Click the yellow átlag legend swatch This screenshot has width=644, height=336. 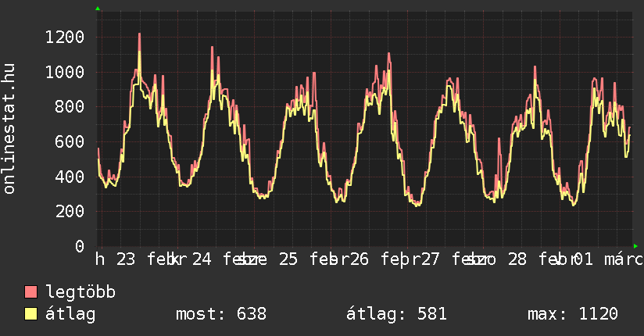31,314
